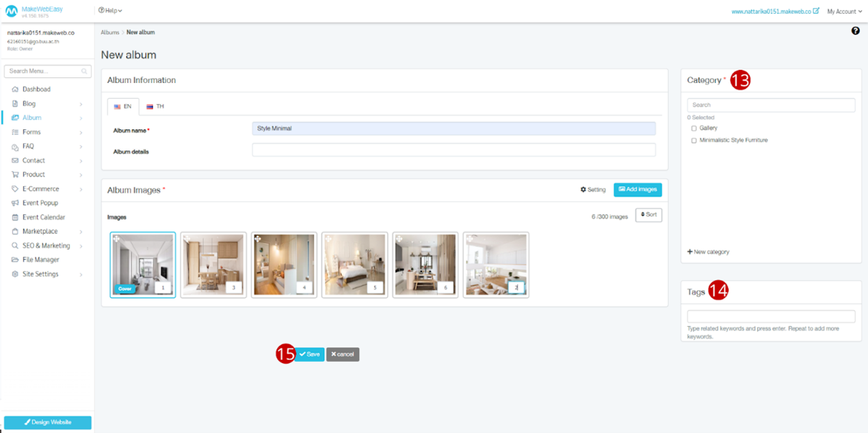
Task: Select the cover image thumbnail
Action: [142, 265]
